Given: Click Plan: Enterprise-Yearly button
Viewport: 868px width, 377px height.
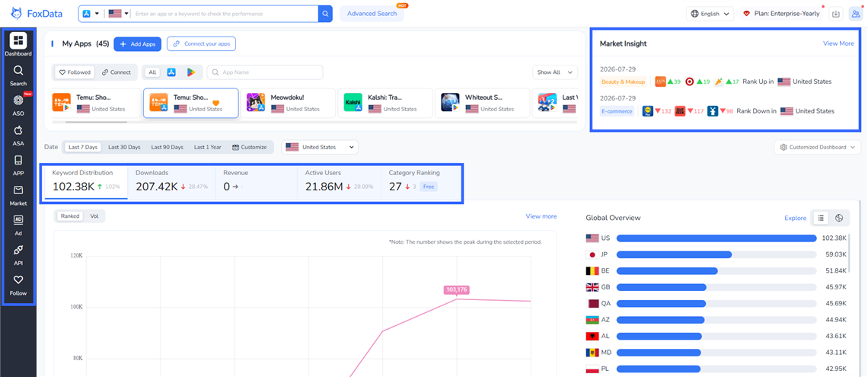Looking at the screenshot, I should click(x=782, y=14).
